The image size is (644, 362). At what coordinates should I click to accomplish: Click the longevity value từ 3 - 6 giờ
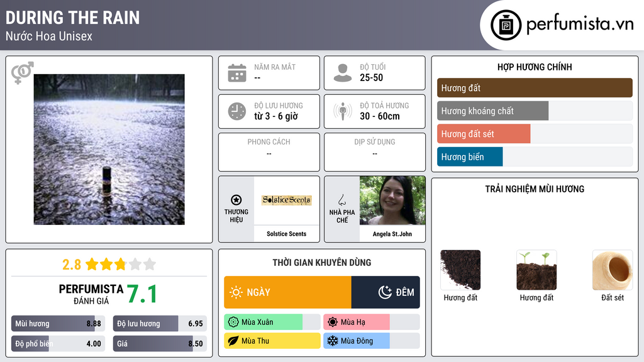276,116
